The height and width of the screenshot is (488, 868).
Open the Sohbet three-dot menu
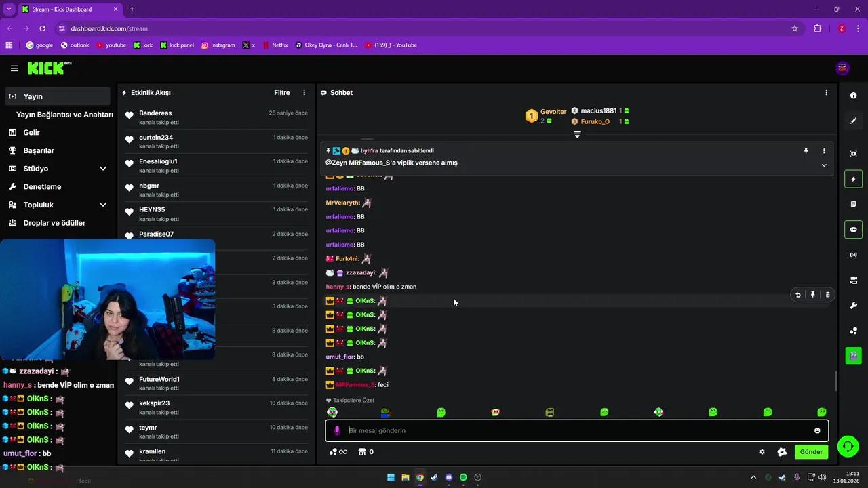[826, 92]
